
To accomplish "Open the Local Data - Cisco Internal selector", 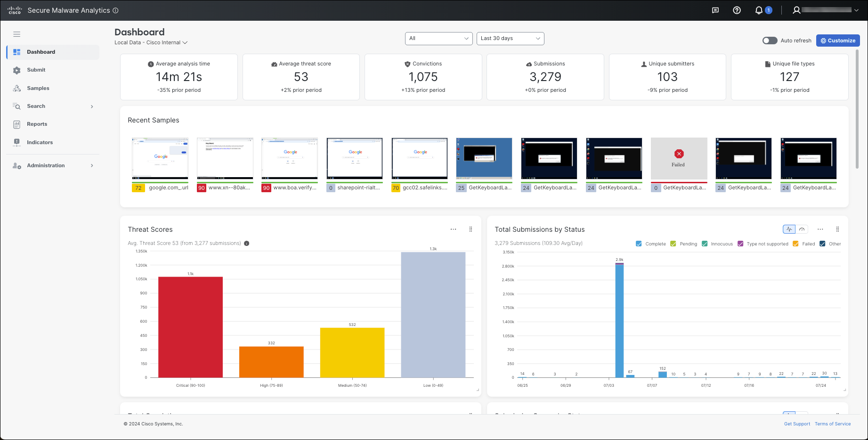I will (151, 42).
